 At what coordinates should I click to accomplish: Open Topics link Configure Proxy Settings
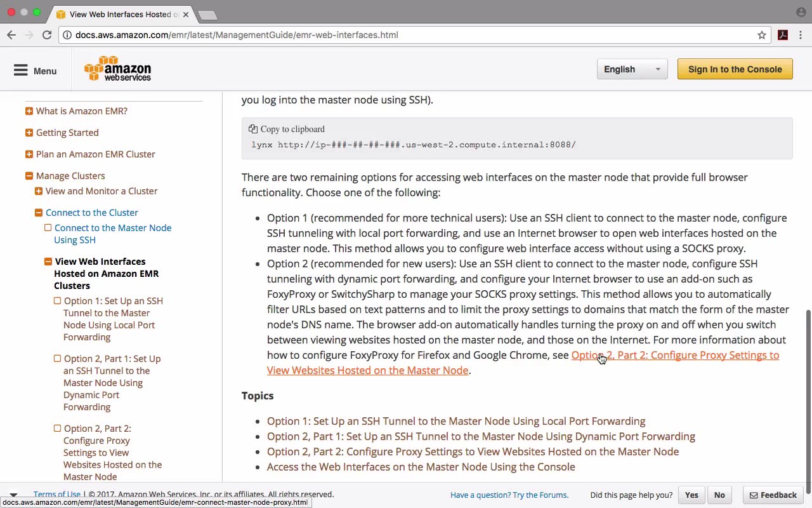473,451
